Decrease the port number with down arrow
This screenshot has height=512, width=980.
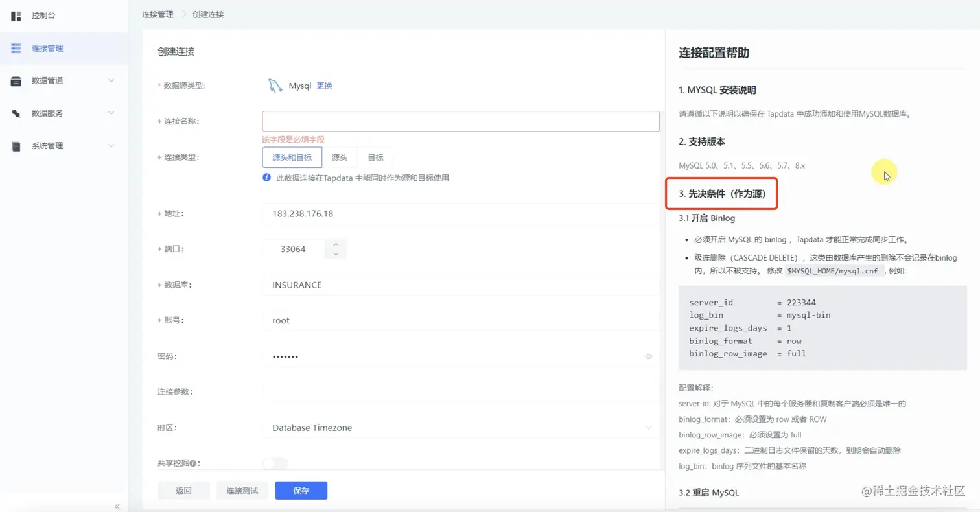336,253
